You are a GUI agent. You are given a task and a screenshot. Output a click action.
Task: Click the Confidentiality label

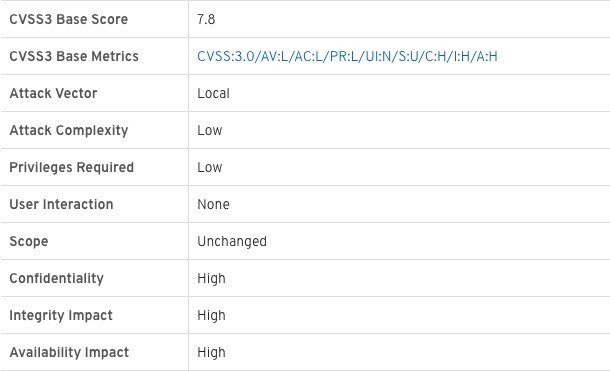(56, 278)
